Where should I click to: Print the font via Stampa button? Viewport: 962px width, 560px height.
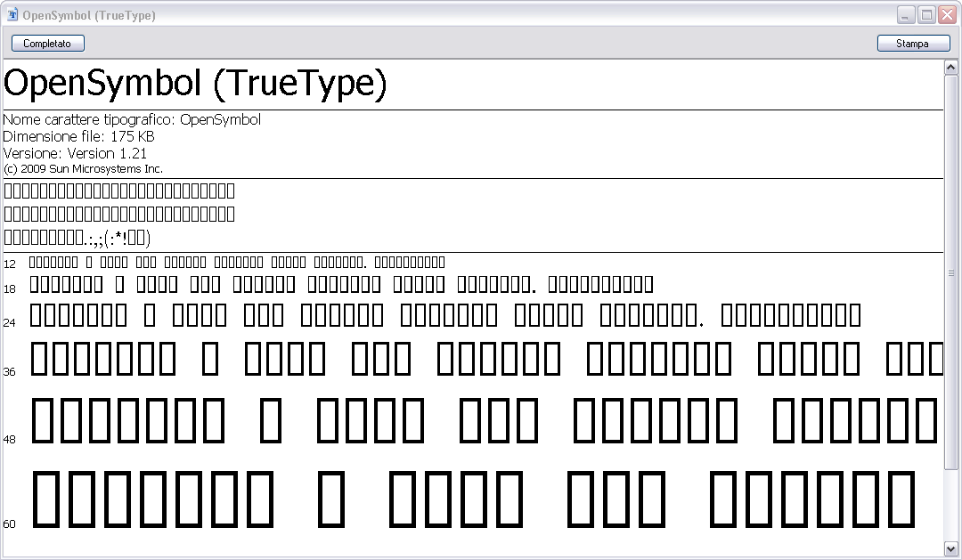913,44
